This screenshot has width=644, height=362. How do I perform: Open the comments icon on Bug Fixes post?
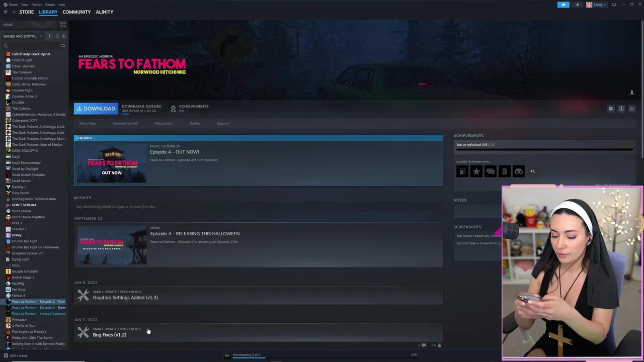423,345
